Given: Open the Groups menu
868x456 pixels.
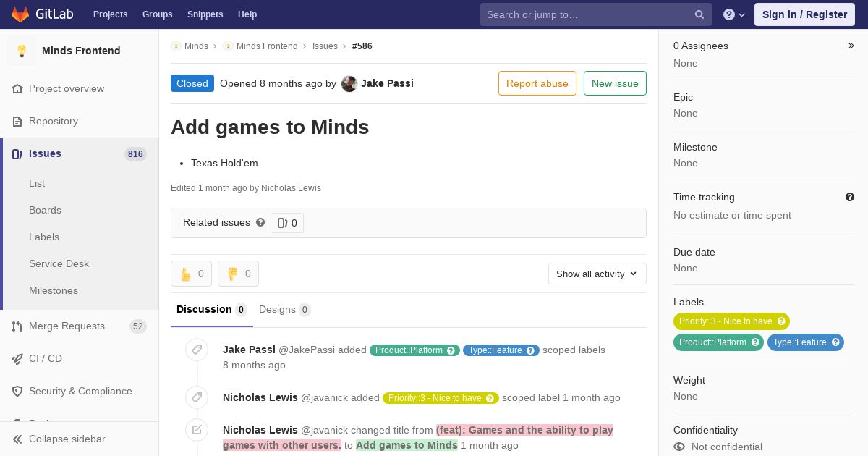Looking at the screenshot, I should point(157,14).
